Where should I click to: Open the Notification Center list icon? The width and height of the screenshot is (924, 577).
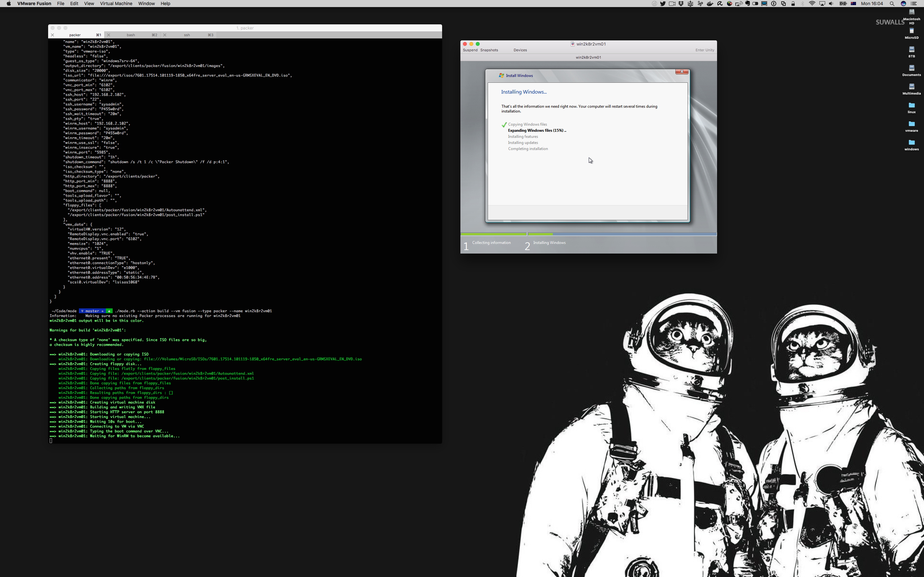914,4
